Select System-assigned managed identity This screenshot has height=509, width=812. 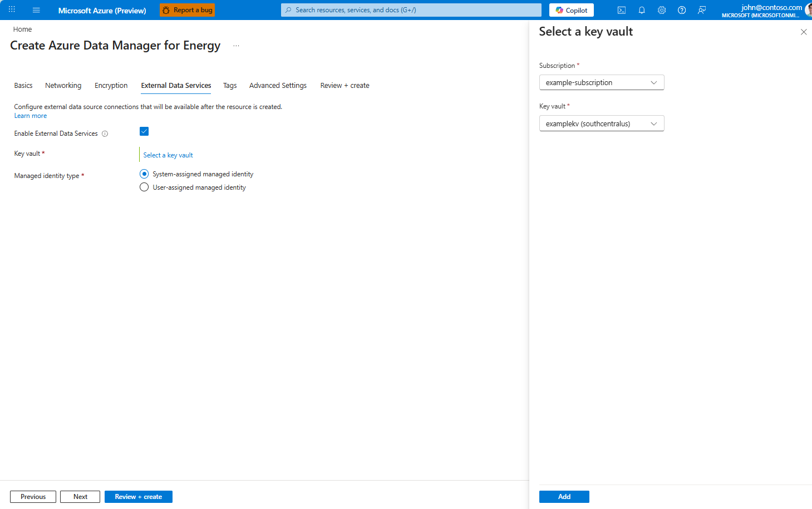click(144, 174)
